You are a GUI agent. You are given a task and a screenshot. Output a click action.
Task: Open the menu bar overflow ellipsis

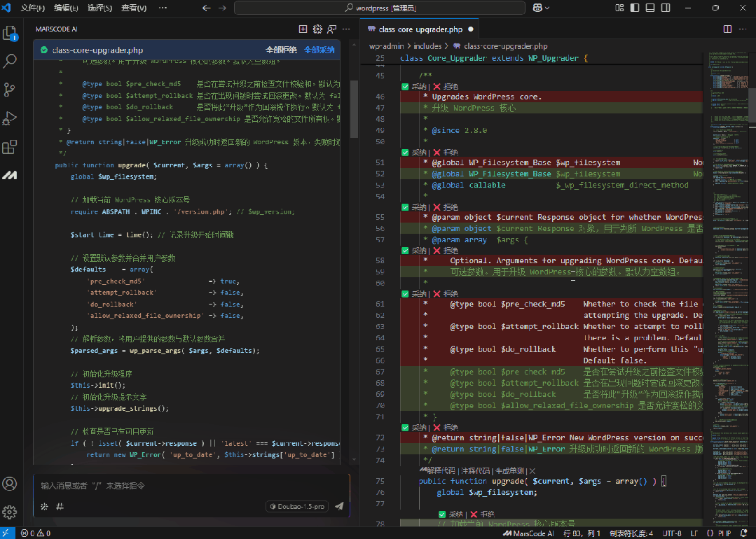(163, 8)
